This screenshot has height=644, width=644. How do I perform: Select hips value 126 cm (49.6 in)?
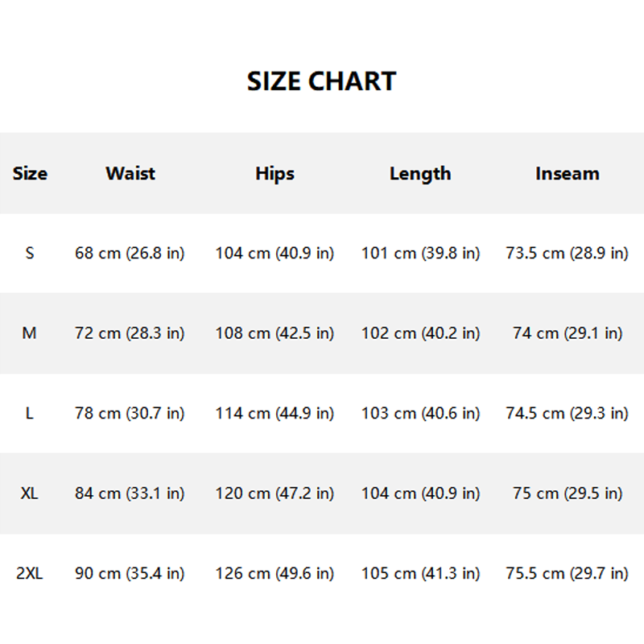pos(275,574)
